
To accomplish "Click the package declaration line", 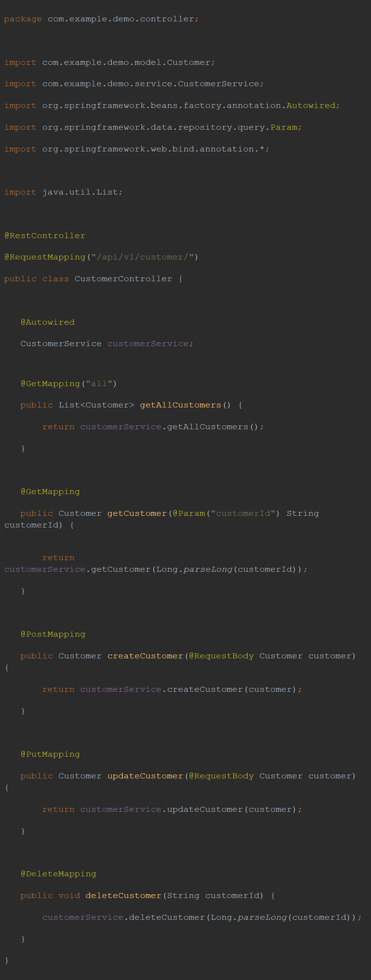I will 101,19.
